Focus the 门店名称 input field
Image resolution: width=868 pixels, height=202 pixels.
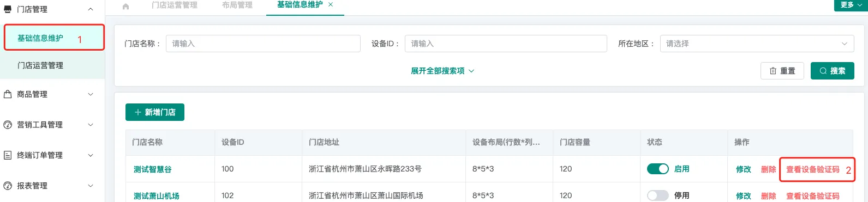263,44
